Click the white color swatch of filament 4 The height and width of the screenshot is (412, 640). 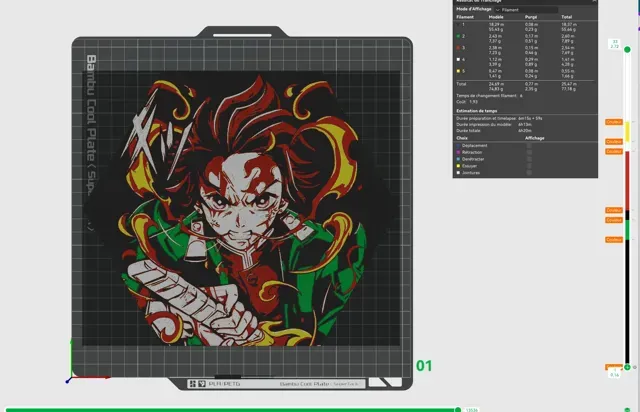(x=458, y=60)
